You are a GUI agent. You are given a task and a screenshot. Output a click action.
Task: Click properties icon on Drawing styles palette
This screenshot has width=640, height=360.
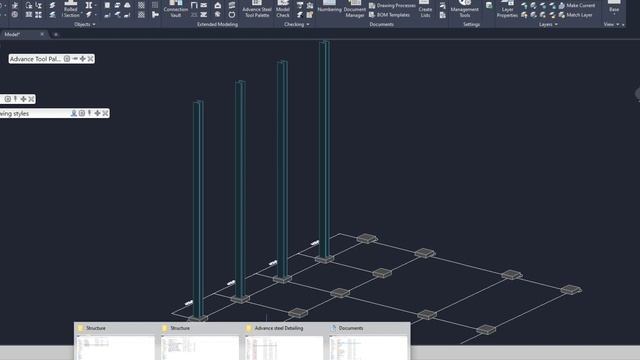82,113
